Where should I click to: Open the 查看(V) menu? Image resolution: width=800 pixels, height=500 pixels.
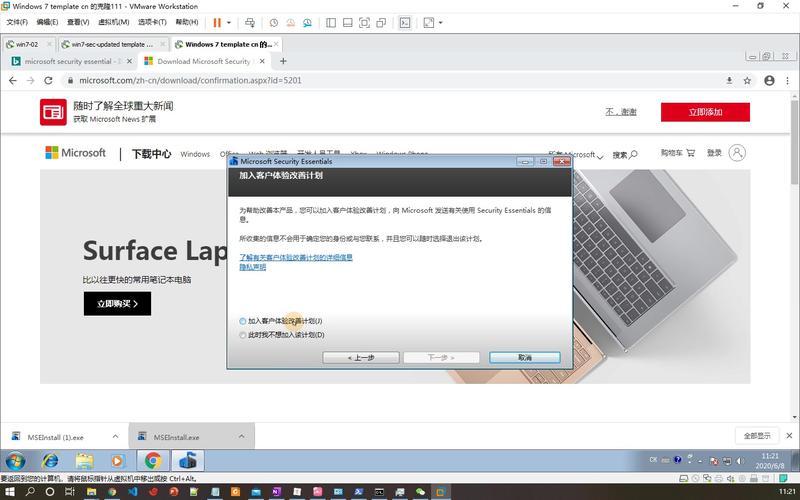pyautogui.click(x=78, y=22)
